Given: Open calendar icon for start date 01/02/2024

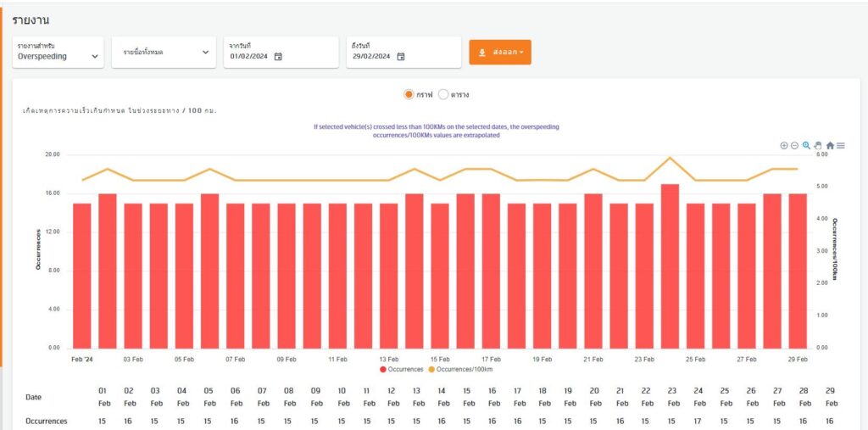Looking at the screenshot, I should (278, 57).
